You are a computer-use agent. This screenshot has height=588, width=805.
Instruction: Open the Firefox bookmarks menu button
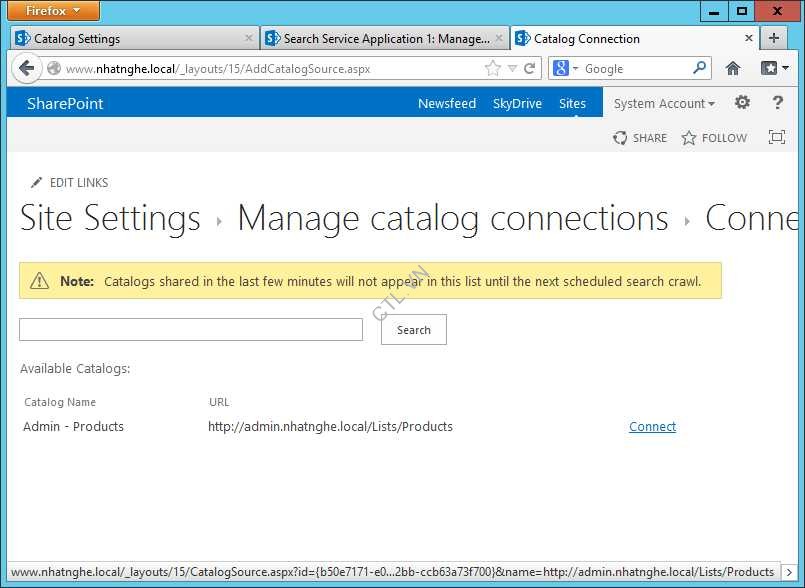tap(774, 68)
